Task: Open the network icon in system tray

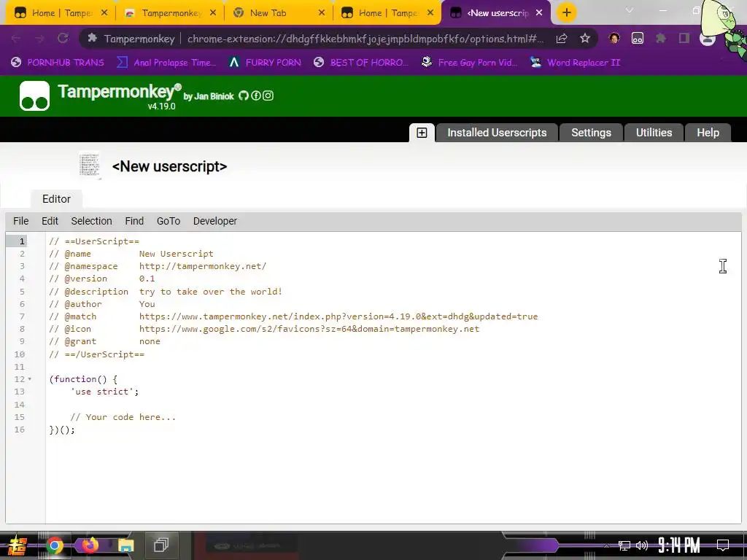Action: [624, 545]
